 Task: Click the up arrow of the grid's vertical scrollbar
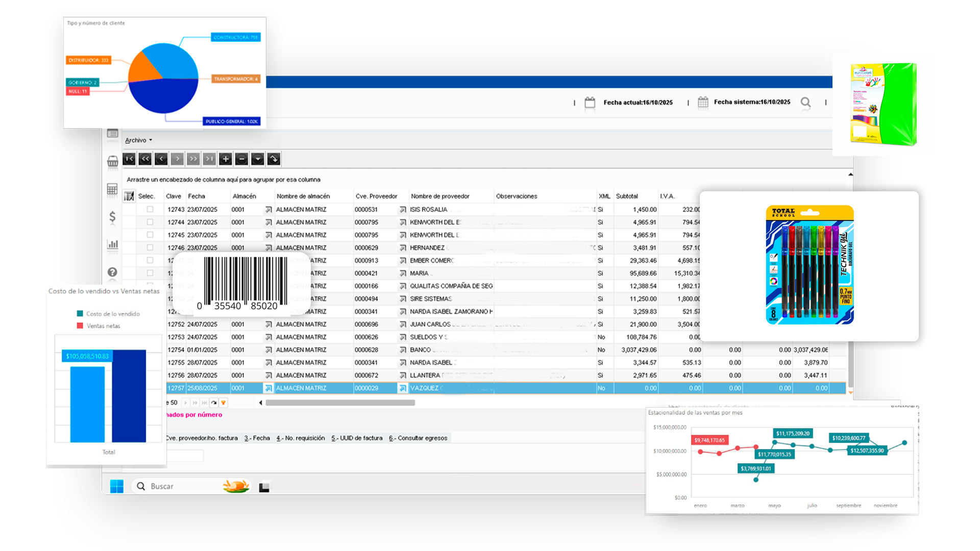(850, 174)
